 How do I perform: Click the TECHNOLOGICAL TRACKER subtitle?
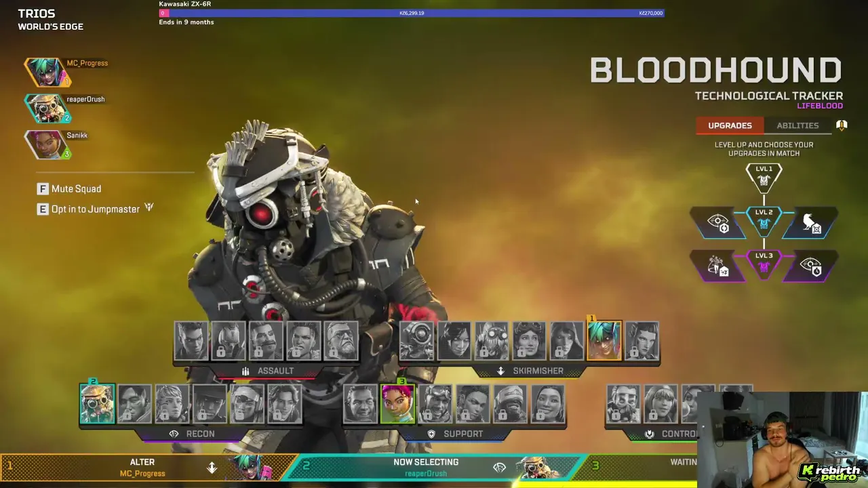click(x=769, y=96)
